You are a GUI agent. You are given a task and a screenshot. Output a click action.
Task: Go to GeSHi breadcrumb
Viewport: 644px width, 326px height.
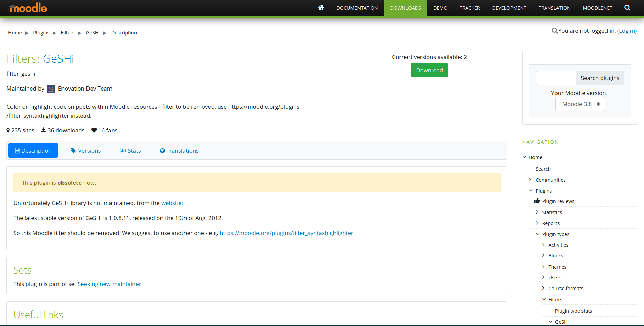(93, 33)
